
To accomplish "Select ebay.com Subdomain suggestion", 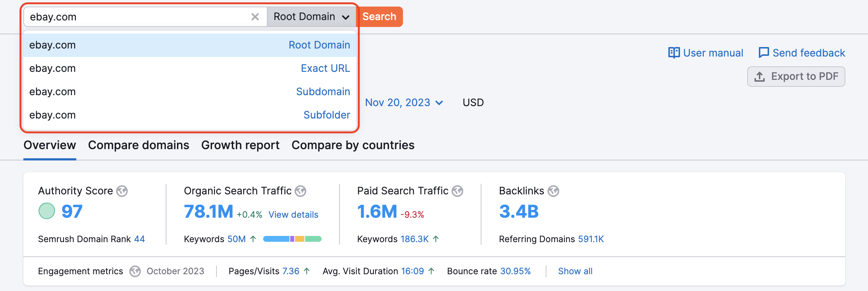I will pos(190,92).
